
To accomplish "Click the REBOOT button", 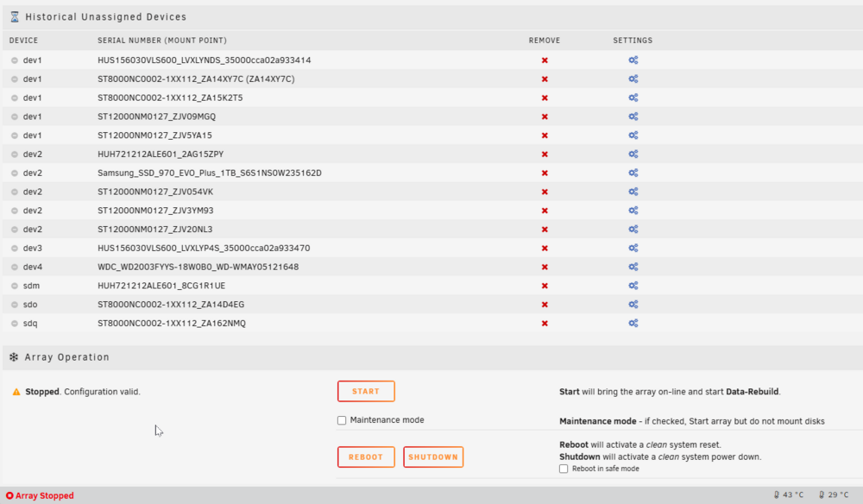I will click(366, 457).
